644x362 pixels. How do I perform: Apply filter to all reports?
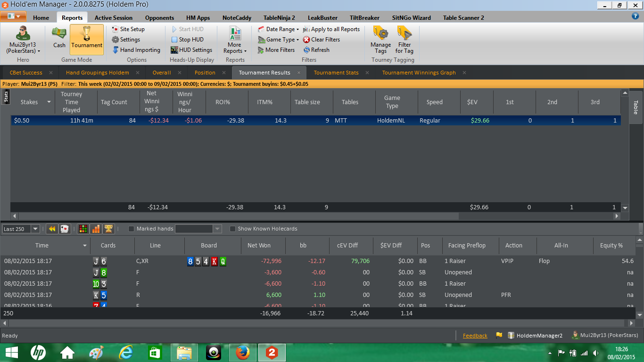(x=331, y=29)
